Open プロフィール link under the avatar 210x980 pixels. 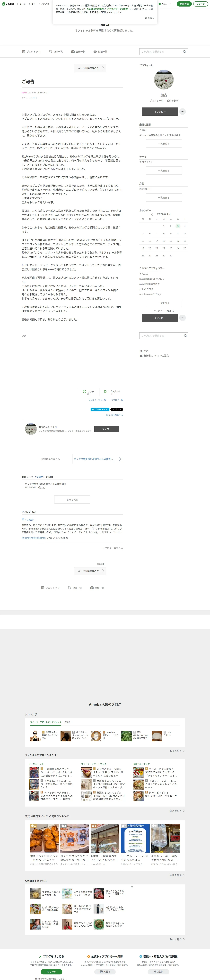tap(156, 100)
